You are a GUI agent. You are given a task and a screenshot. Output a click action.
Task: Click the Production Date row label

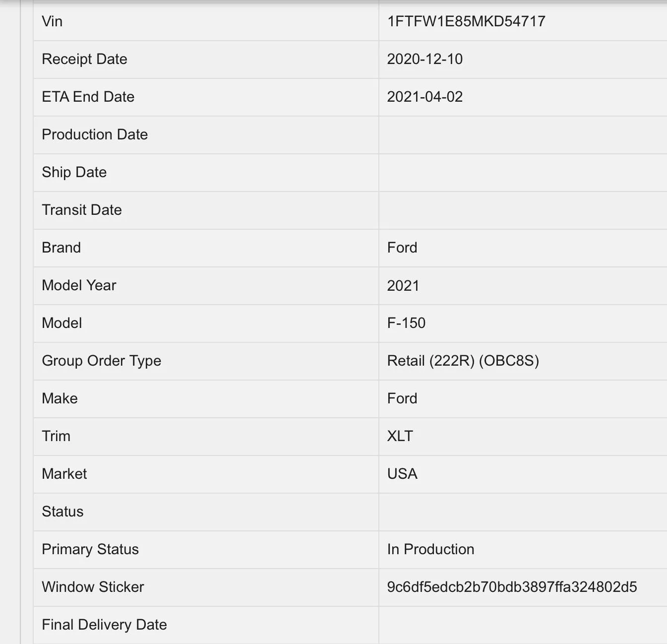(x=95, y=134)
